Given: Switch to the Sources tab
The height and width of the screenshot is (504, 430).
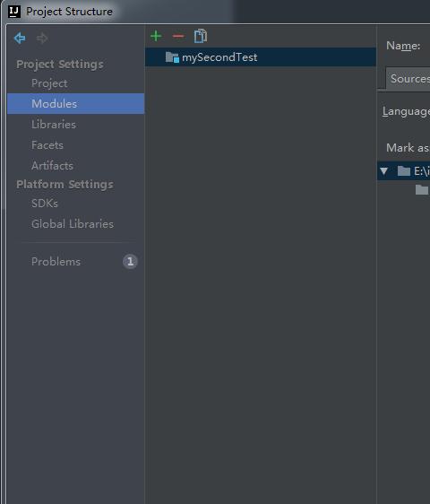Looking at the screenshot, I should pos(408,78).
